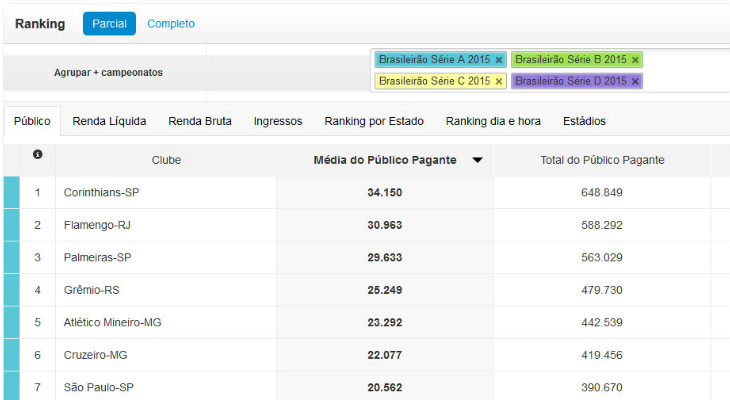Go to Ranking por Estado tab
This screenshot has height=400, width=730.
374,121
